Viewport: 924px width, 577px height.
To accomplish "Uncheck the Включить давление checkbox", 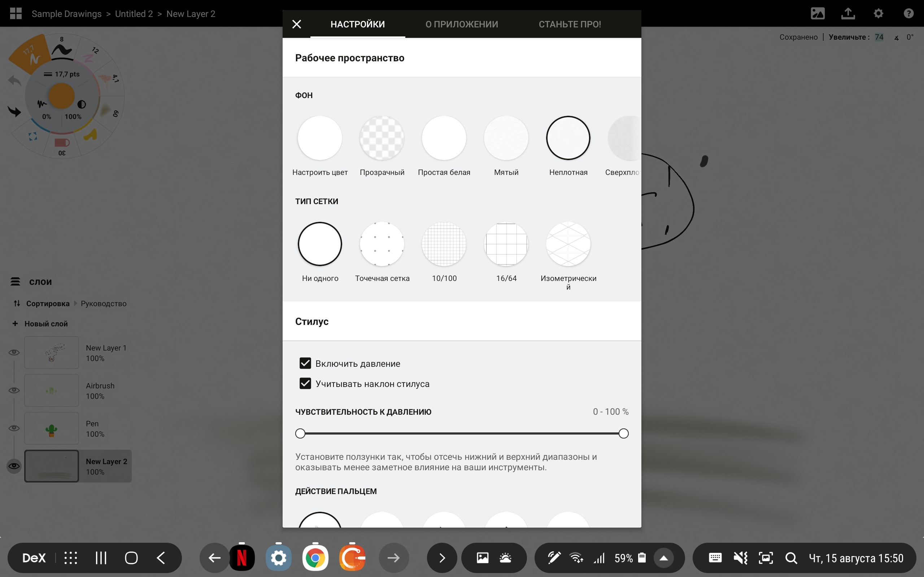I will 305,363.
